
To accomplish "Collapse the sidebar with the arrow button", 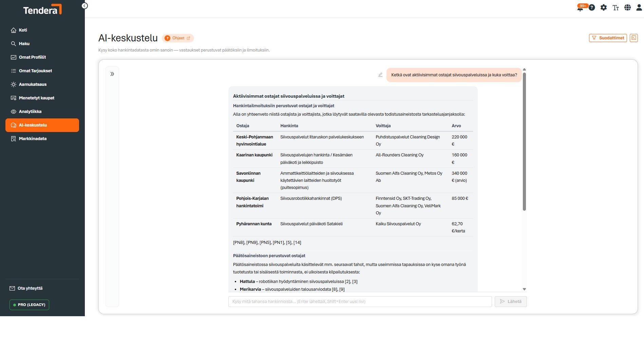I will 85,6.
